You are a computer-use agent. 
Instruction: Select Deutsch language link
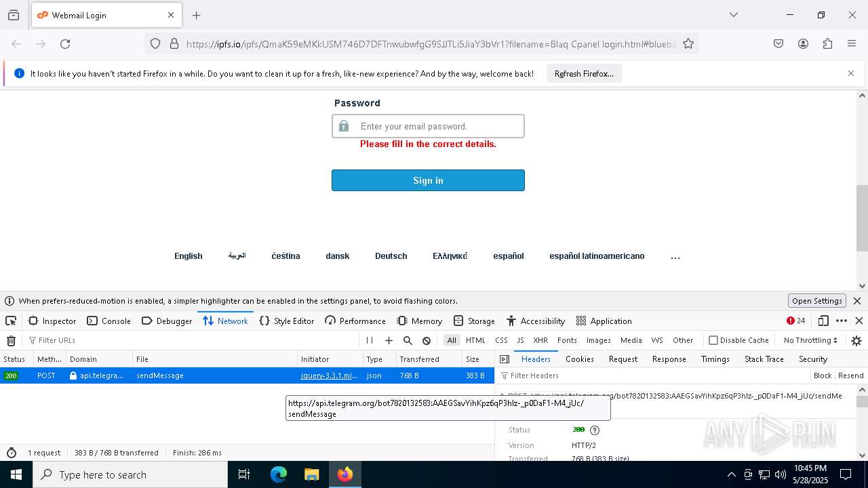(x=391, y=256)
